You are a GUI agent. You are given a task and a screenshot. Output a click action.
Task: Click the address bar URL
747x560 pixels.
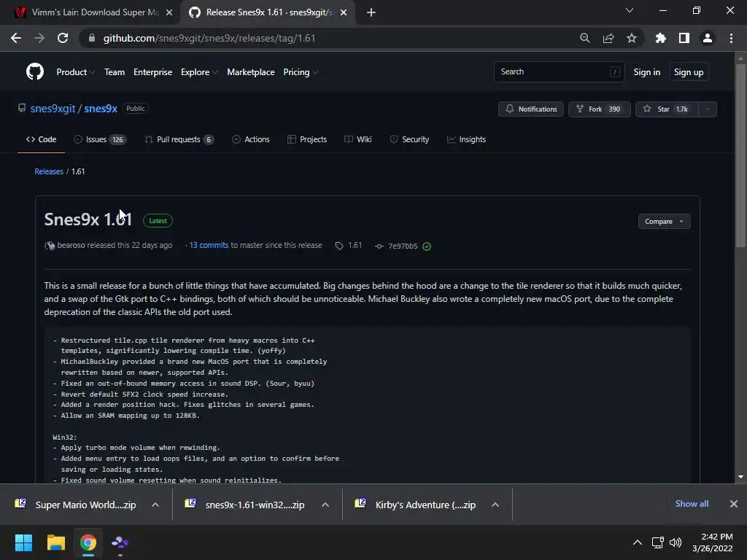click(x=209, y=38)
